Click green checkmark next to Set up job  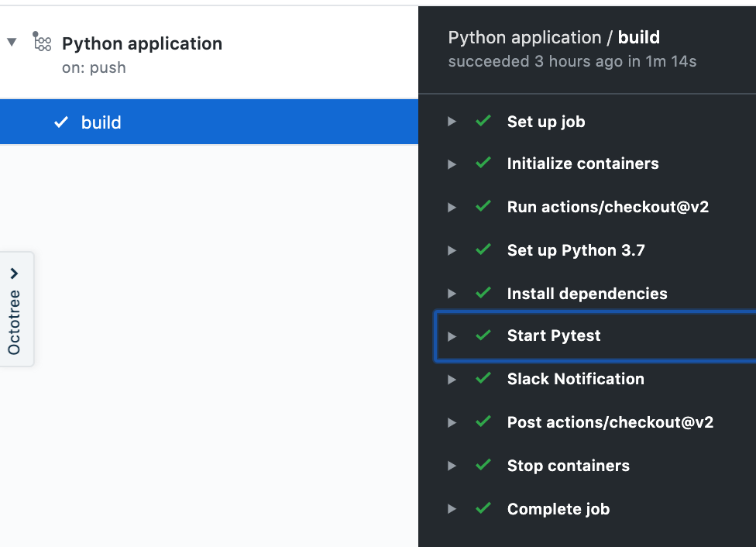click(x=484, y=121)
